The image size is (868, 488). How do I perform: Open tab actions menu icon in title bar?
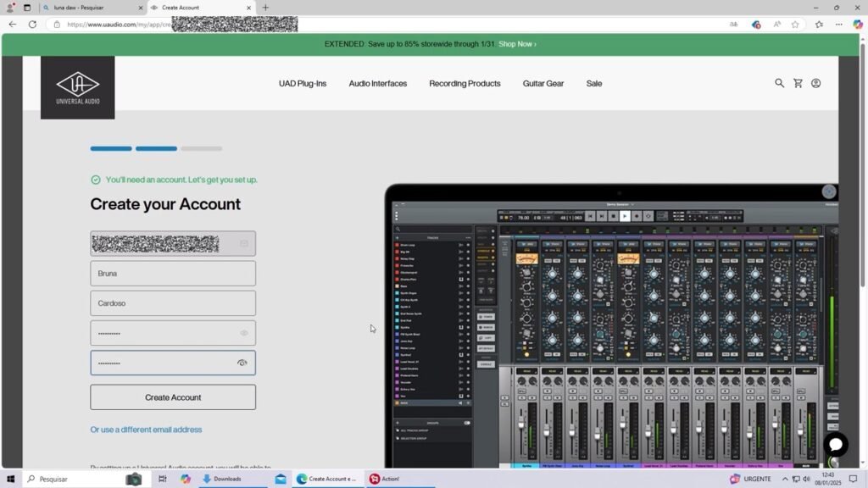coord(26,8)
